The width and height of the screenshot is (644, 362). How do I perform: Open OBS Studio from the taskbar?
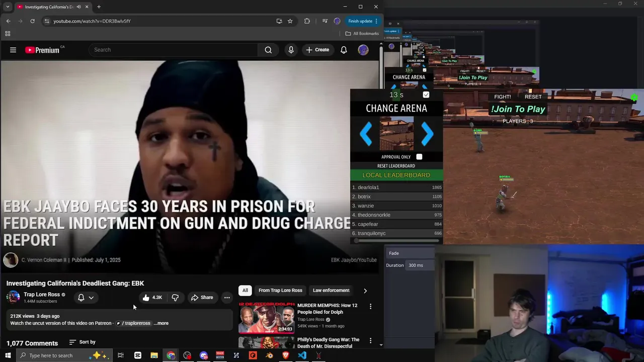coord(187,355)
